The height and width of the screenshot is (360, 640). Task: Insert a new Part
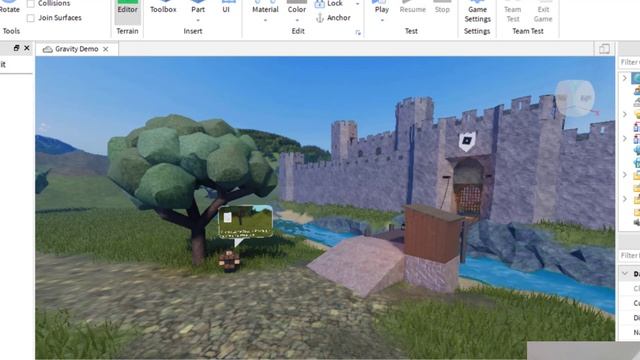198,7
